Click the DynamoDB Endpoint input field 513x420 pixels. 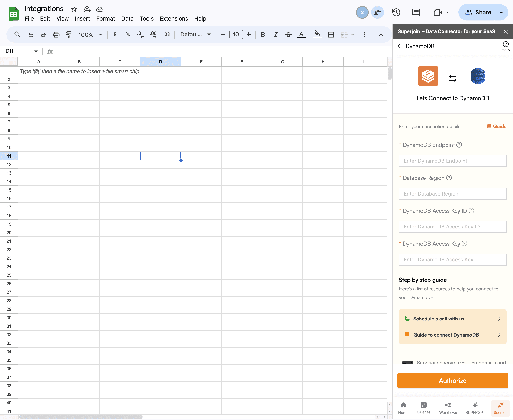(452, 161)
